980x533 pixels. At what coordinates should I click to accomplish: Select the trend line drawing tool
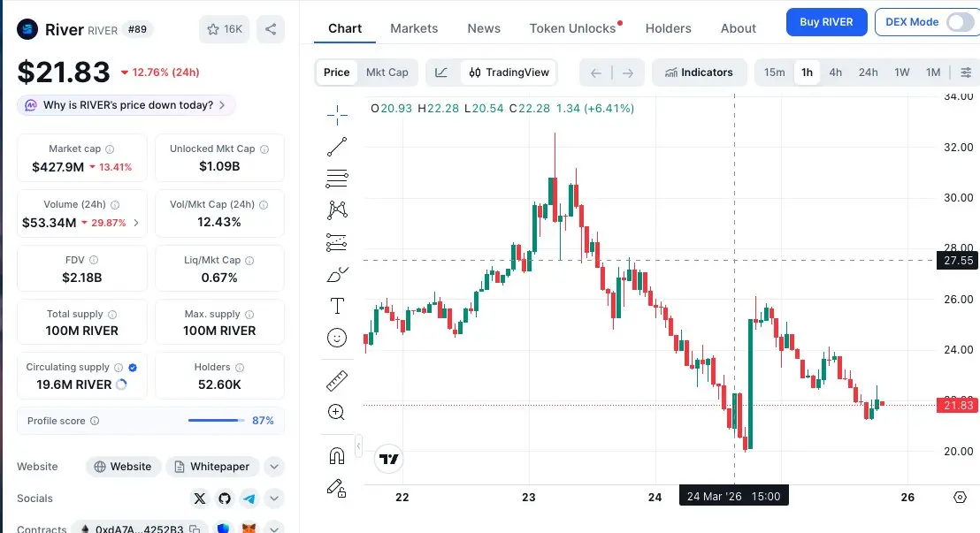(x=337, y=147)
